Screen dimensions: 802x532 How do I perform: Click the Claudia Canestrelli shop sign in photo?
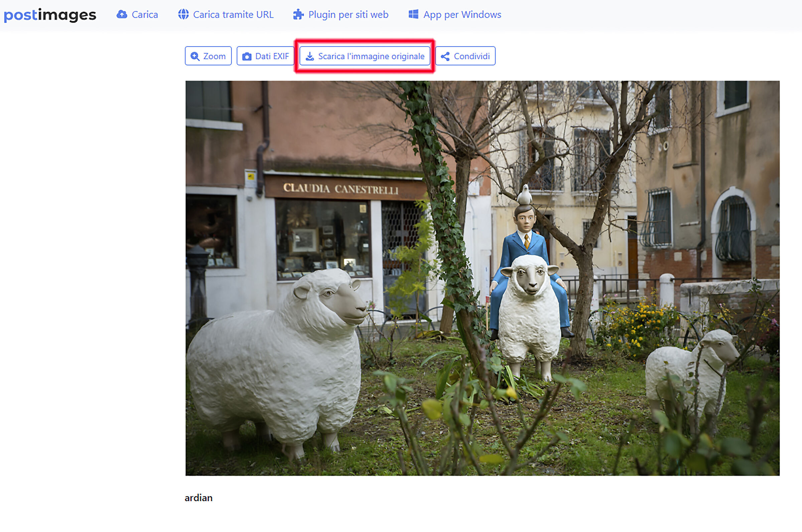[341, 189]
